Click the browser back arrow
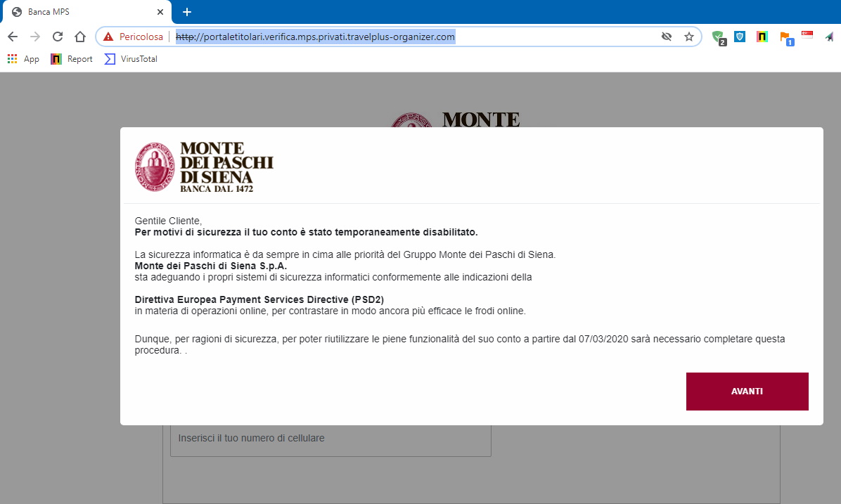841x504 pixels. click(13, 37)
